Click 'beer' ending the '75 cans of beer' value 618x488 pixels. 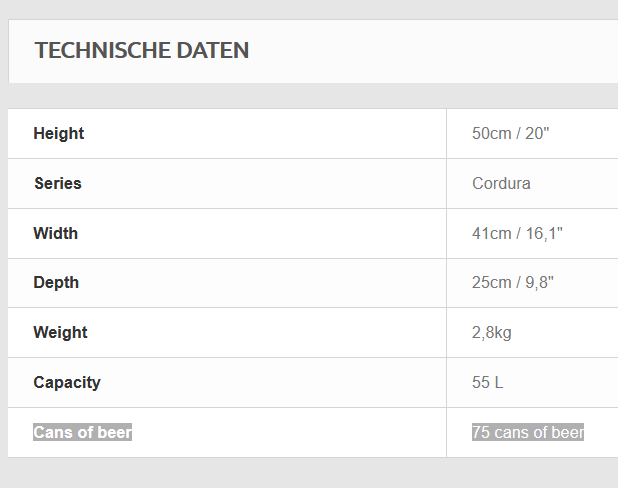coord(568,433)
